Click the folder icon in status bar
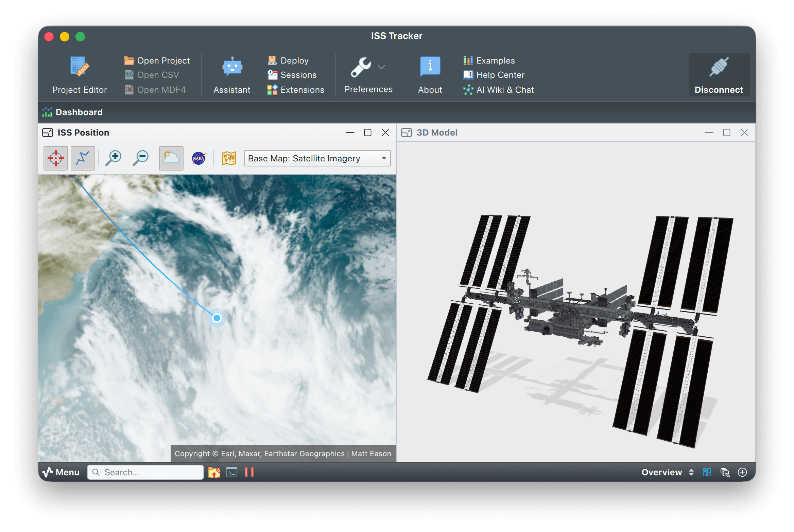 click(214, 472)
